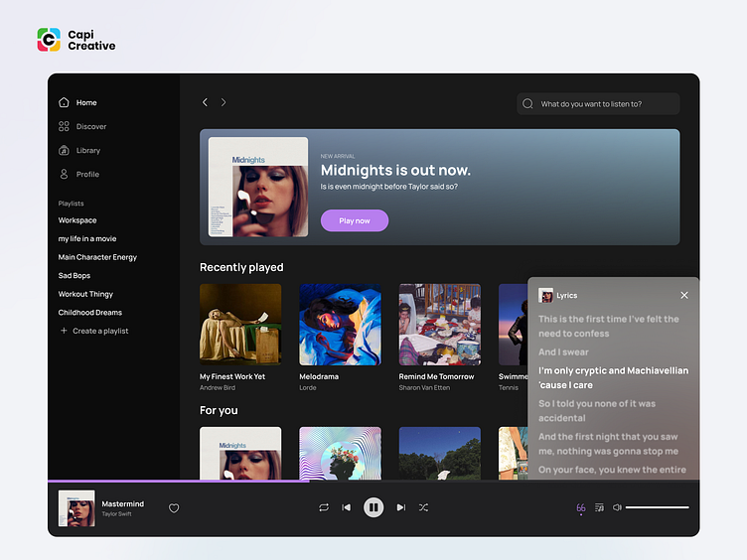Open the Melodrama album cover
Image resolution: width=747 pixels, height=560 pixels.
(x=340, y=325)
